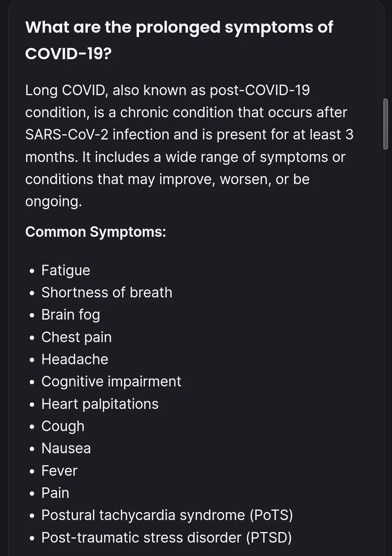Select the 'Heart palpitations' list item
The height and width of the screenshot is (556, 392).
(100, 404)
